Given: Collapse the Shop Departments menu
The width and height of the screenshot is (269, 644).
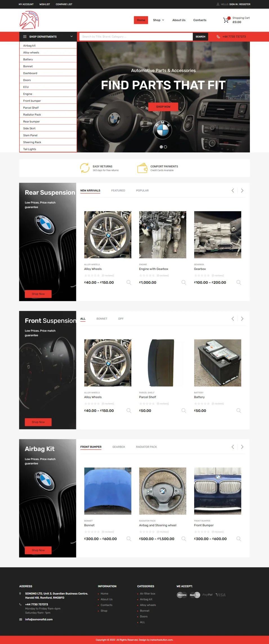Looking at the screenshot, I should [x=48, y=37].
